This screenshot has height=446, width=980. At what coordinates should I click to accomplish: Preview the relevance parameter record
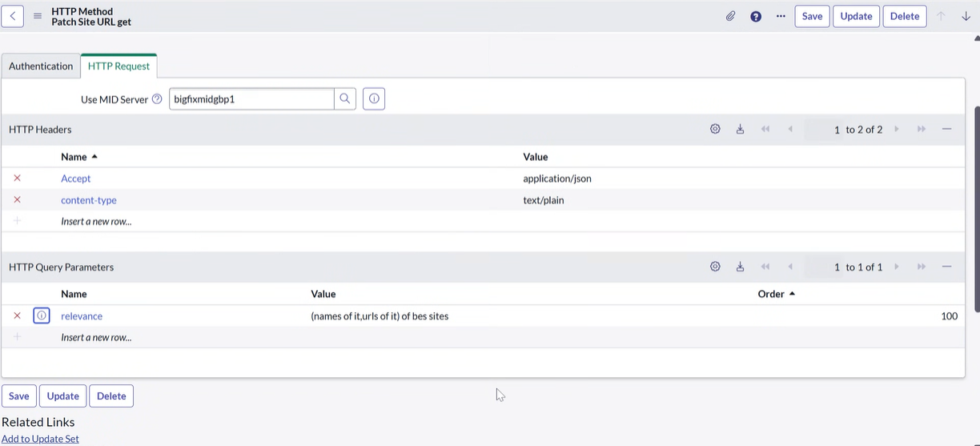(42, 316)
